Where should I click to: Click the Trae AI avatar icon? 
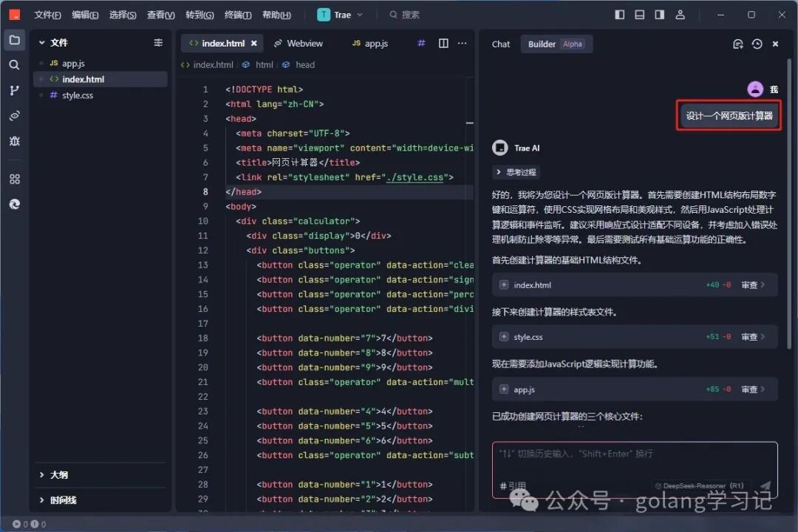point(500,148)
